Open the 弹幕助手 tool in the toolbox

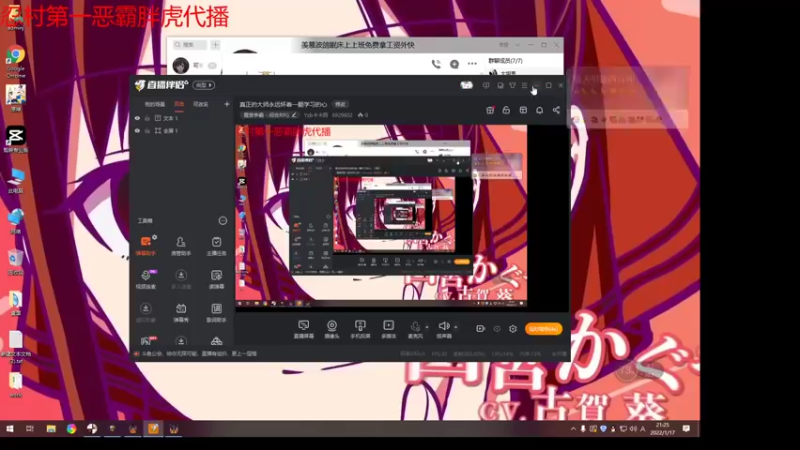(x=145, y=245)
